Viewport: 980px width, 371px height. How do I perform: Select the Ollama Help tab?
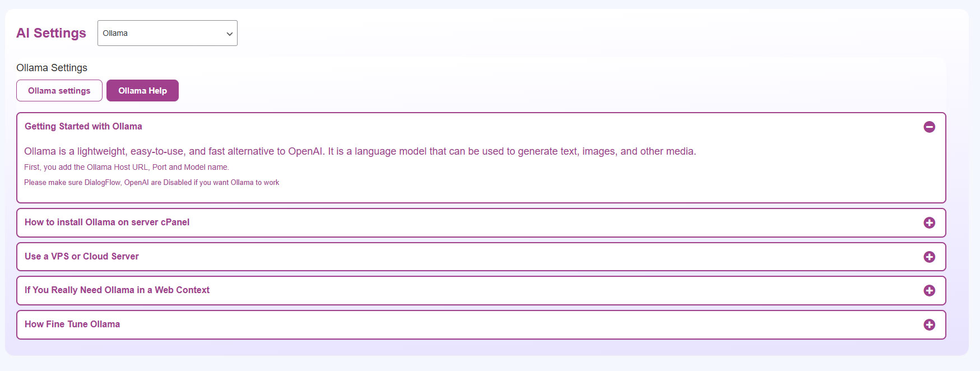(x=142, y=91)
